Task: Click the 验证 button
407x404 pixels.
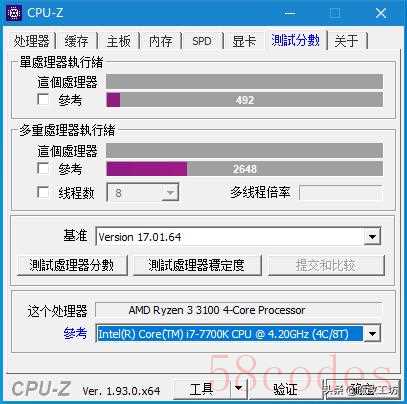Action: tap(285, 389)
